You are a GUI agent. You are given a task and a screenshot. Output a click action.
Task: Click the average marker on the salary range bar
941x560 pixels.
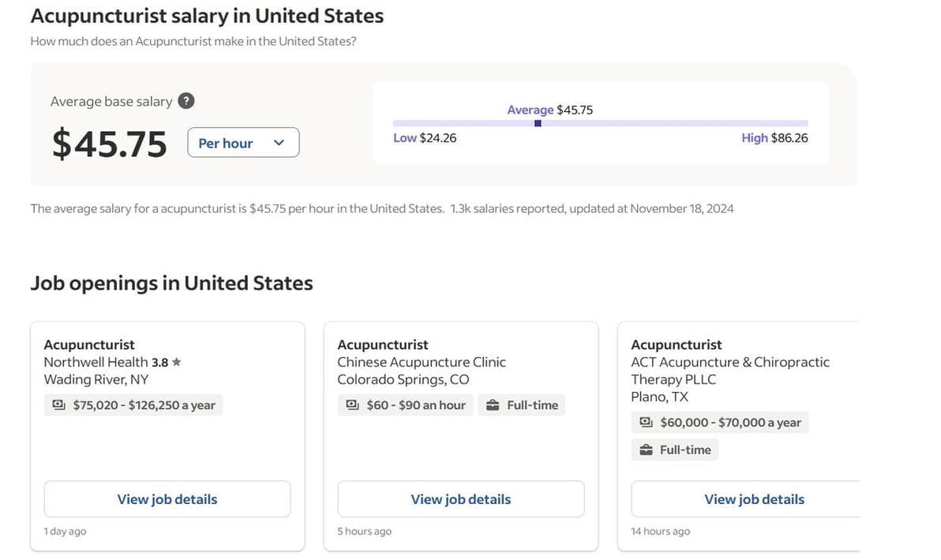[538, 124]
